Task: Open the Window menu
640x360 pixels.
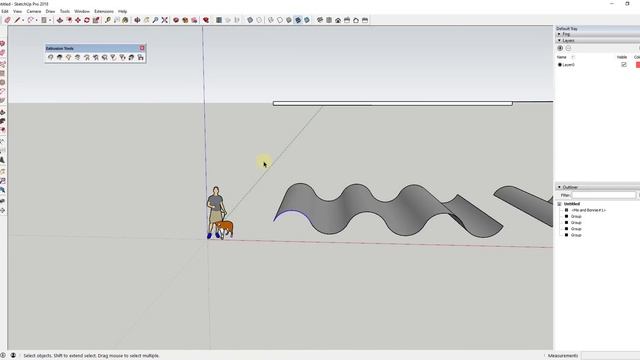Action: pyautogui.click(x=82, y=11)
